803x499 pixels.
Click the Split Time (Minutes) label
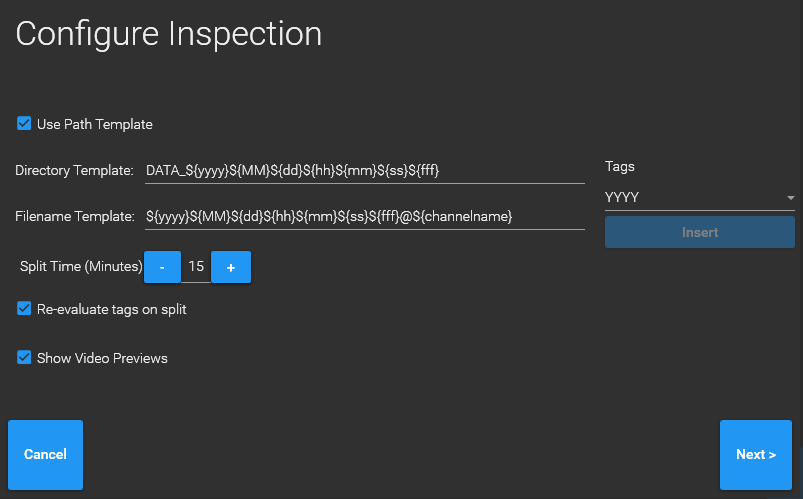point(81,267)
